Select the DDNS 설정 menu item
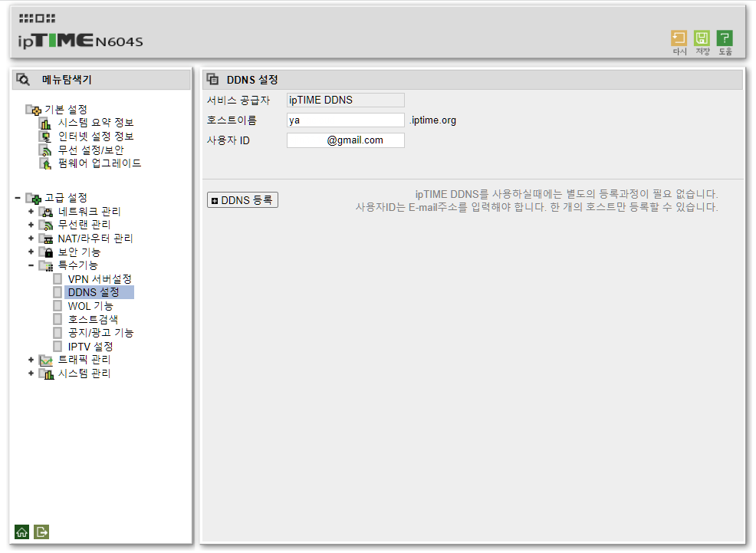 coord(99,292)
